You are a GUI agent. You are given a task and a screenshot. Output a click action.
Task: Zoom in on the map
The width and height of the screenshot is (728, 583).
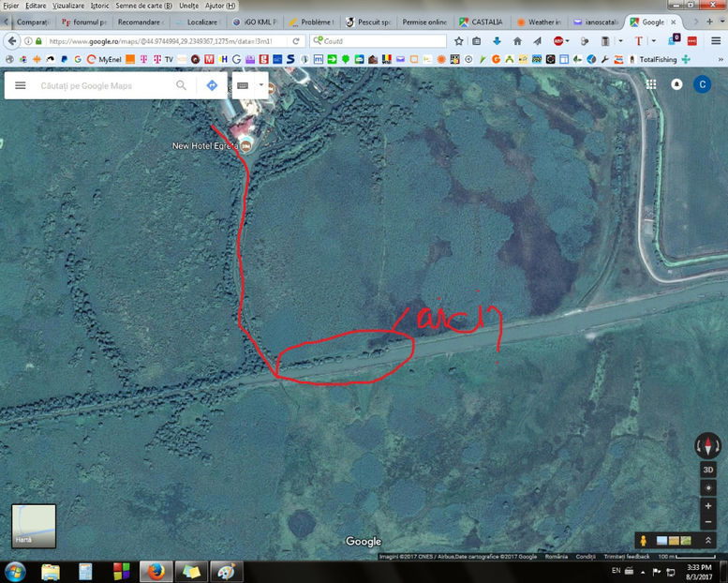(x=708, y=506)
